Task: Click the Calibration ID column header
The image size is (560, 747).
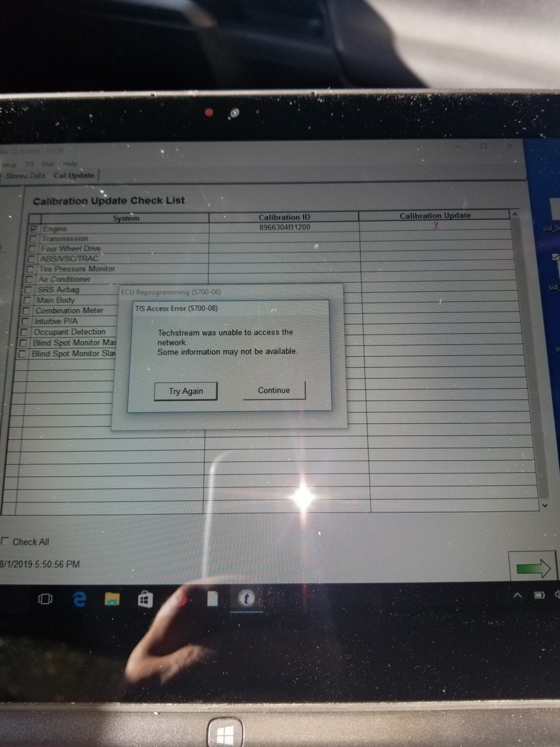Action: coord(284,217)
